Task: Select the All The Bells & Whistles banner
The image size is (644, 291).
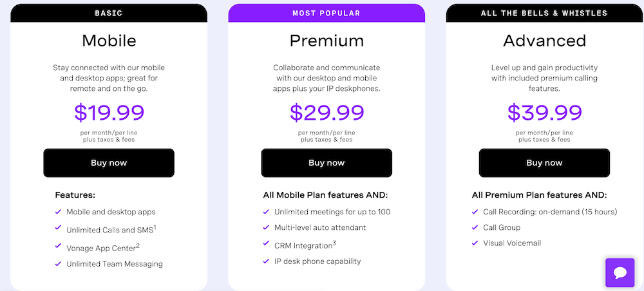Action: (544, 13)
